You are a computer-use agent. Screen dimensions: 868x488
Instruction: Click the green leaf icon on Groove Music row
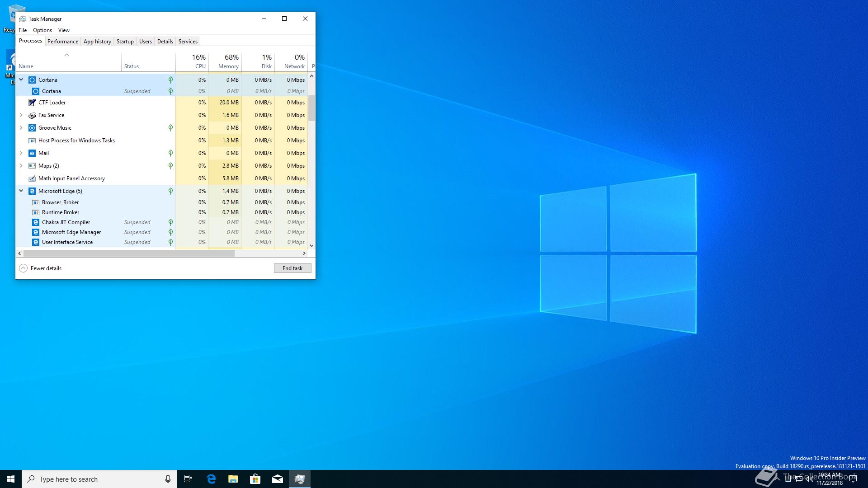pos(170,128)
